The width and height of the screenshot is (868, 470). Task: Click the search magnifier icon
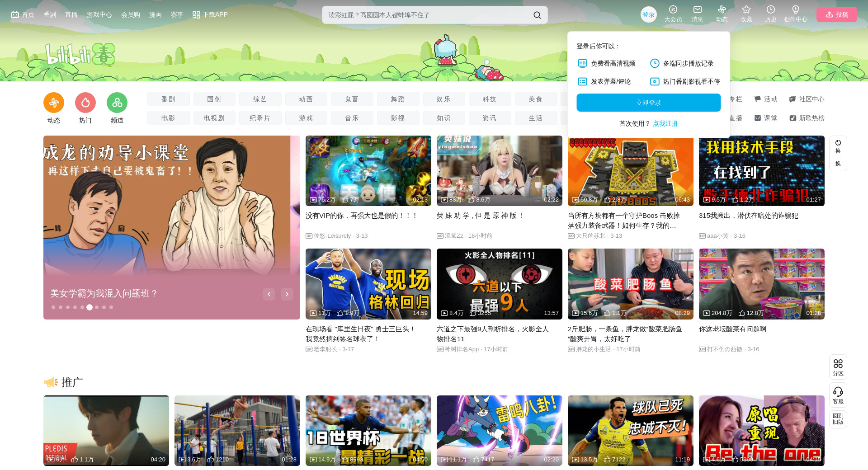pyautogui.click(x=537, y=15)
